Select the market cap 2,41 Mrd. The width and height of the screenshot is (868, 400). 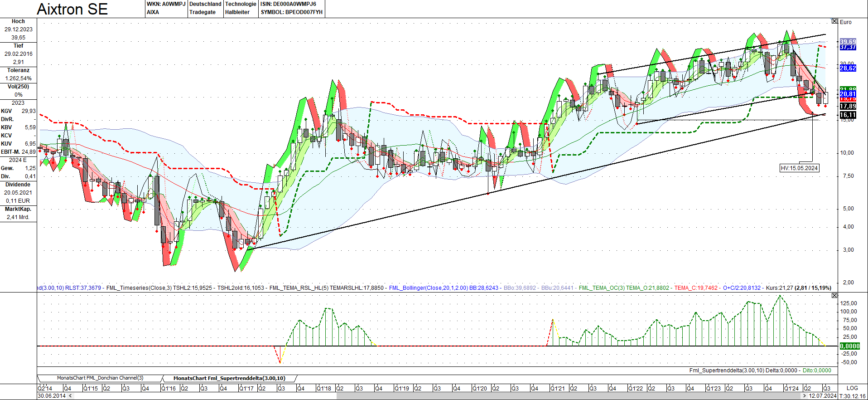pyautogui.click(x=18, y=217)
